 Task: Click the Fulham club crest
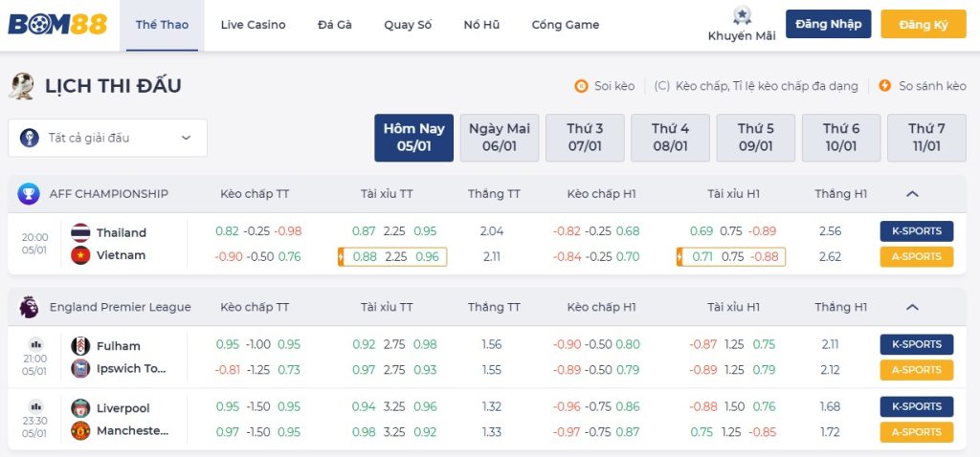tap(80, 346)
